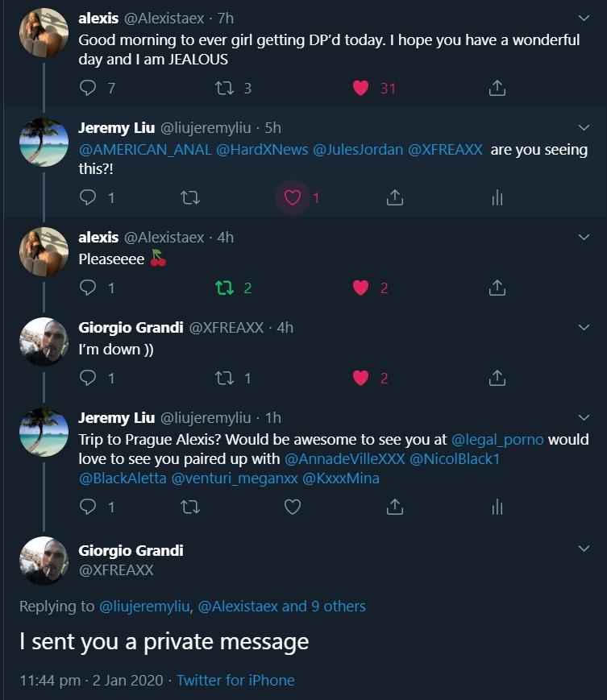
Task: Like Jeremy Liu's Trip to Prague tweet
Action: tap(293, 507)
